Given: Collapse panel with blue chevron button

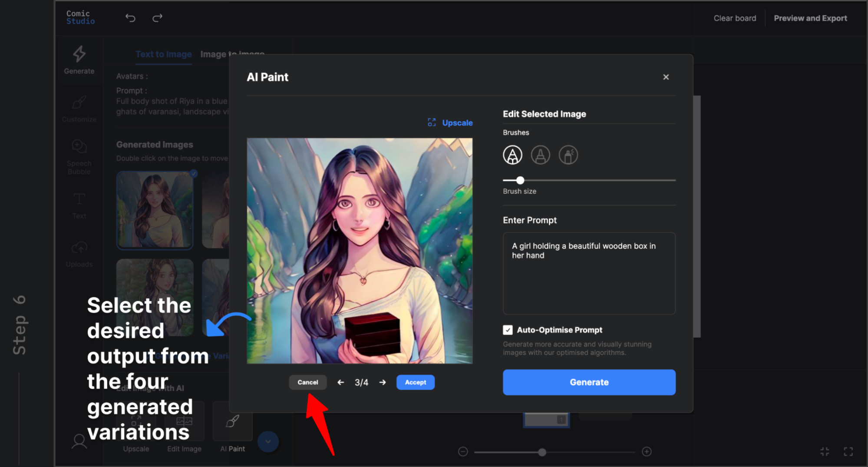Looking at the screenshot, I should pyautogui.click(x=268, y=441).
